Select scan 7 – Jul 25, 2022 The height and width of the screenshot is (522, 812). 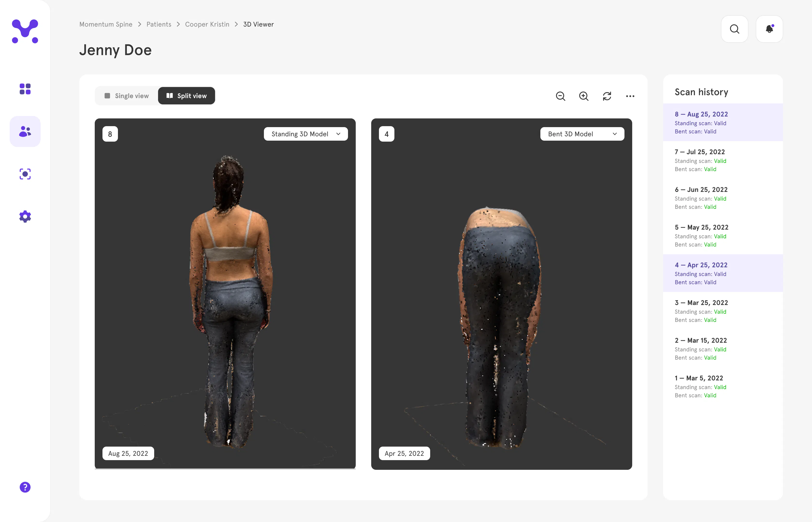[x=723, y=160]
